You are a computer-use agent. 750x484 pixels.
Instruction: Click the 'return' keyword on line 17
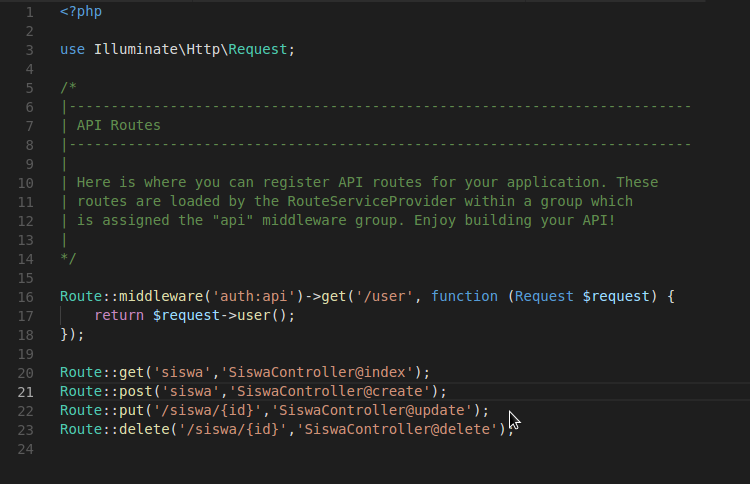(x=119, y=315)
